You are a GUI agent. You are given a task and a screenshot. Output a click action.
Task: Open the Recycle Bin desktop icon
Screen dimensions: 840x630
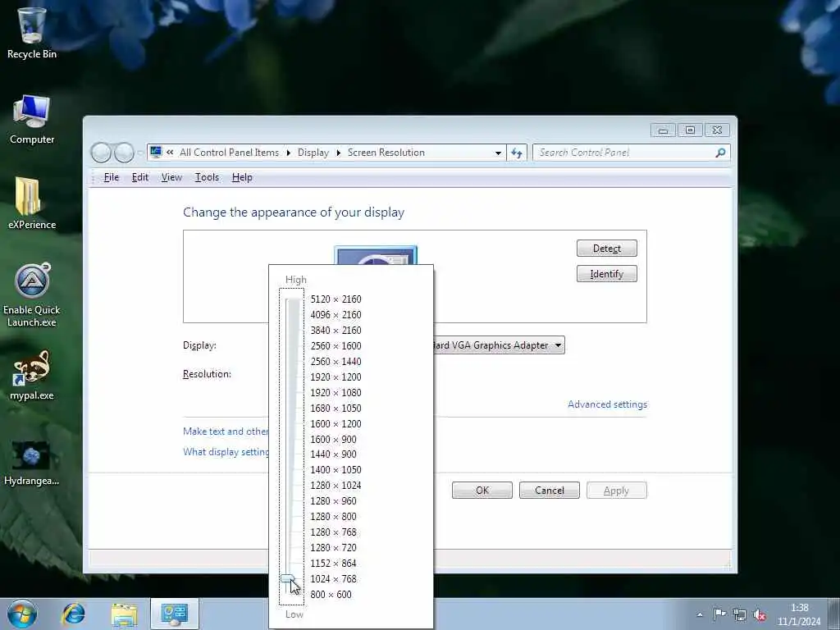(x=32, y=32)
